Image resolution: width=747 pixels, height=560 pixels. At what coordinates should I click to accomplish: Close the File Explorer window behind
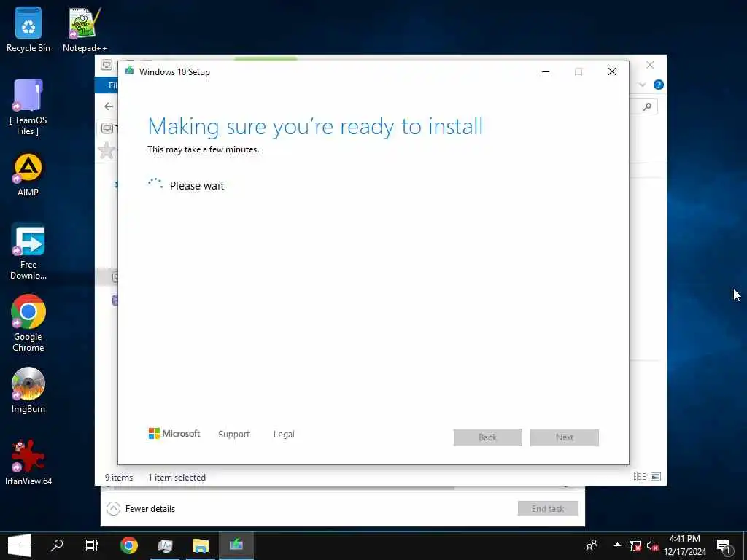click(650, 65)
